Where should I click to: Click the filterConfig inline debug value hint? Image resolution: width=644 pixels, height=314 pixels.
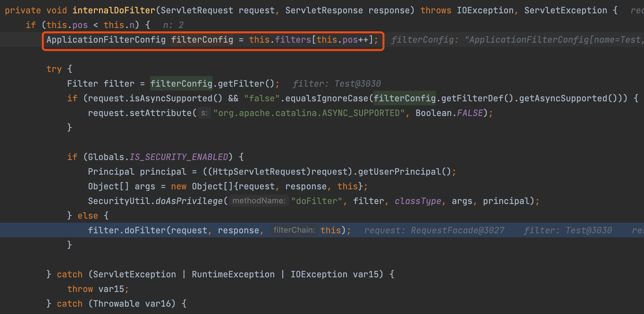point(517,40)
